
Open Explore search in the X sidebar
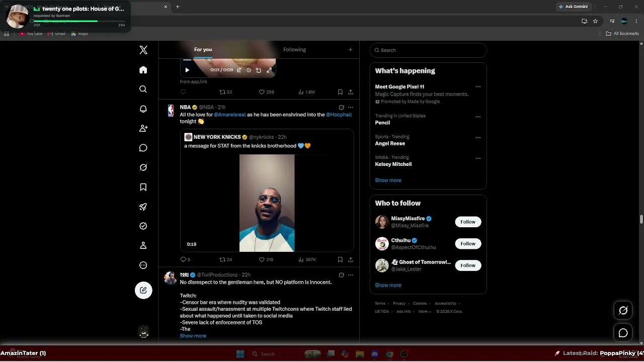pyautogui.click(x=143, y=89)
